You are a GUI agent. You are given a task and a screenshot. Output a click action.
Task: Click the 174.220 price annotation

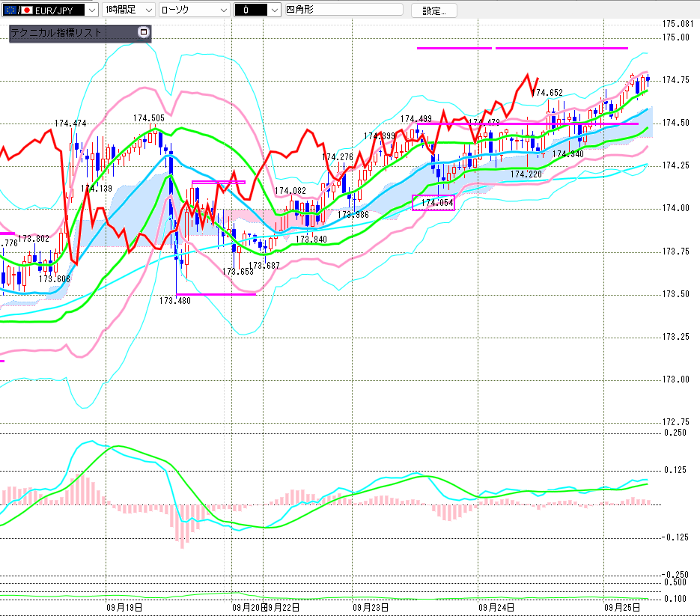point(526,174)
